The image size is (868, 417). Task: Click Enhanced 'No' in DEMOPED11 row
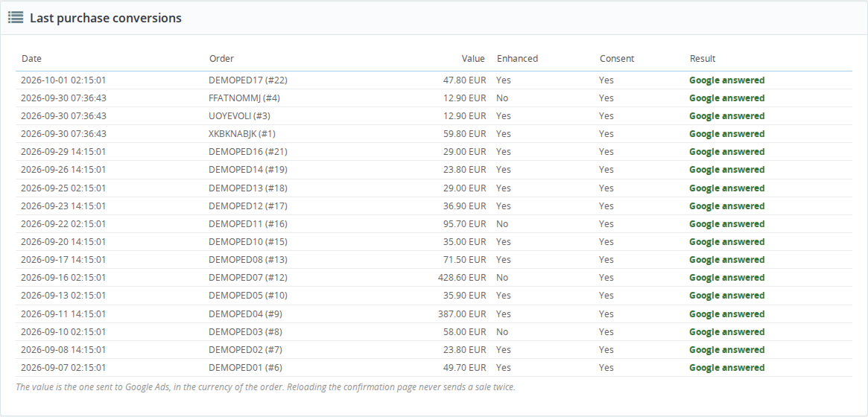point(502,224)
